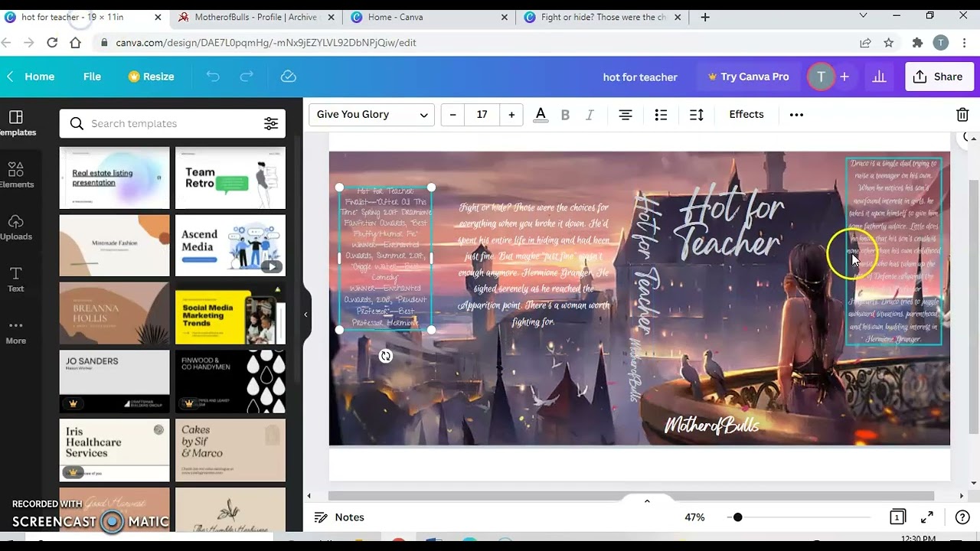Viewport: 980px width, 551px height.
Task: Open the Templates sidebar panel
Action: pyautogui.click(x=17, y=123)
